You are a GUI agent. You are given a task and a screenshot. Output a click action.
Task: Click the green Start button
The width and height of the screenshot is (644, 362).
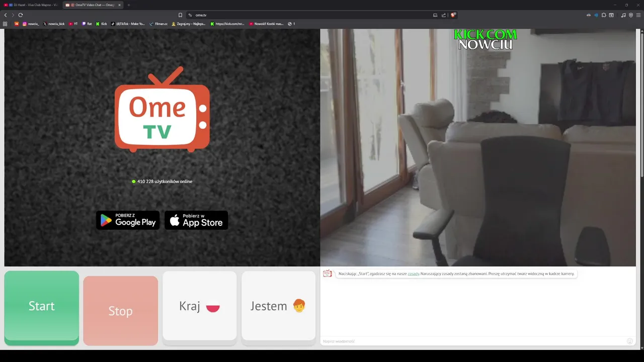[42, 308]
